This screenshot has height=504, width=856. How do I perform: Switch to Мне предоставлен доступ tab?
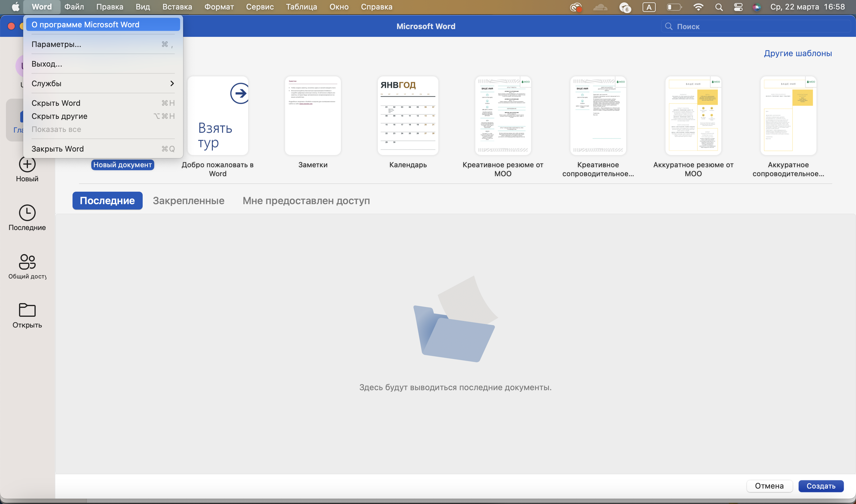click(306, 201)
